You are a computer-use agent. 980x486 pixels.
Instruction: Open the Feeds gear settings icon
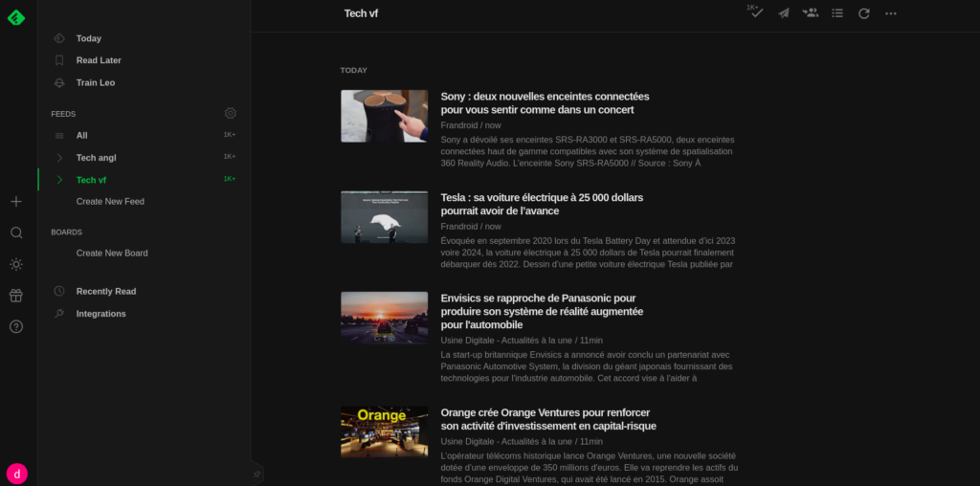click(231, 113)
